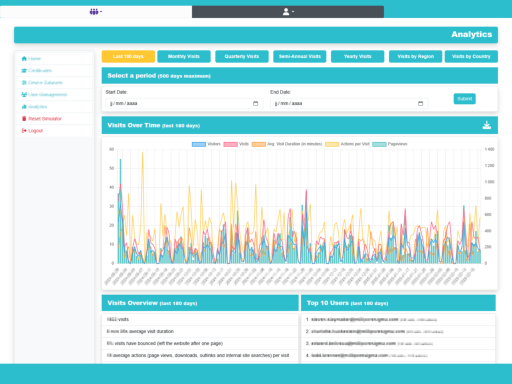This screenshot has height=384, width=512.
Task: Select the Last 180 days button
Action: [x=128, y=56]
